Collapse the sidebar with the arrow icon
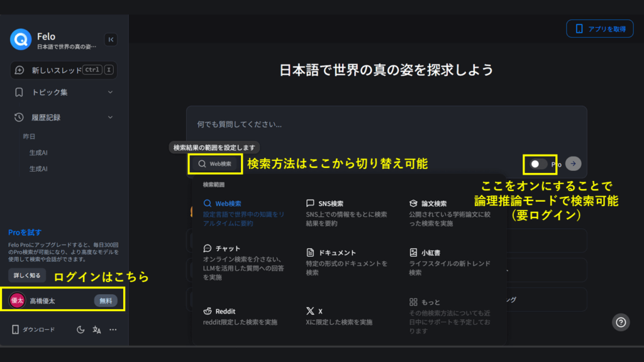 [x=111, y=40]
